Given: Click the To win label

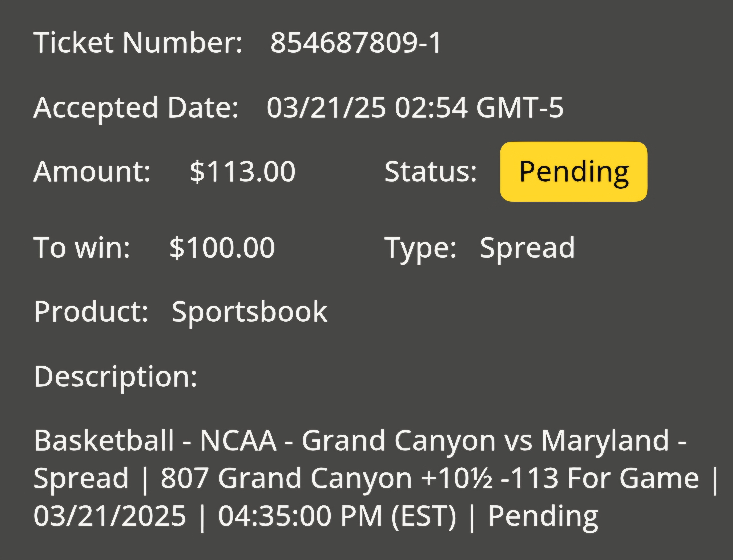Looking at the screenshot, I should pos(82,247).
